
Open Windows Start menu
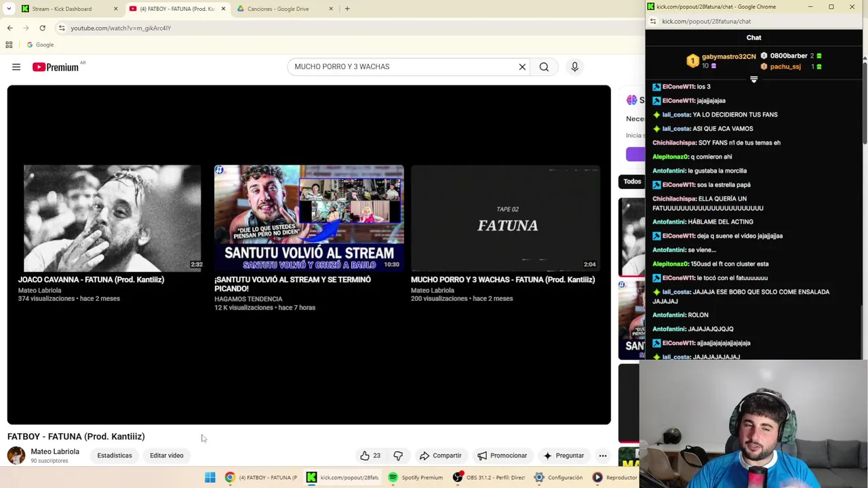point(210,477)
